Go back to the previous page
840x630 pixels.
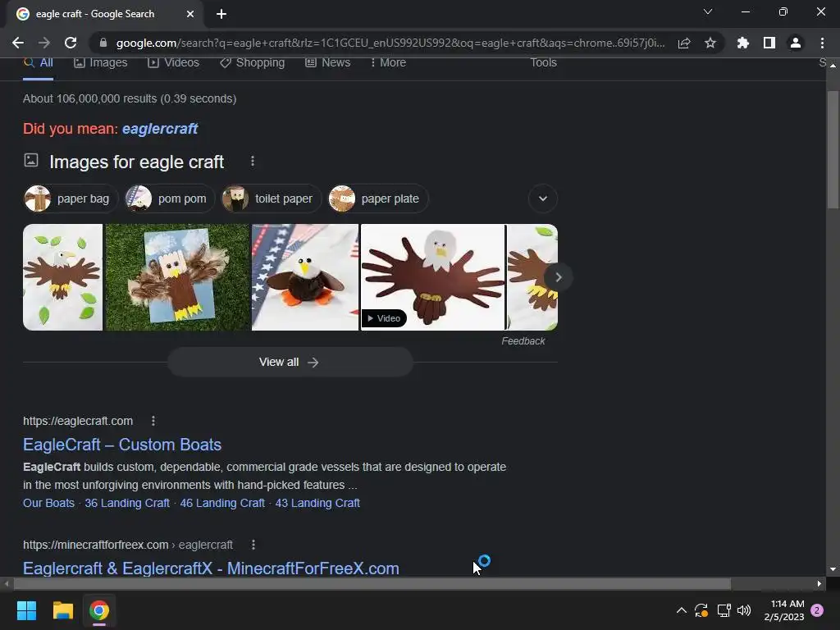(x=18, y=43)
